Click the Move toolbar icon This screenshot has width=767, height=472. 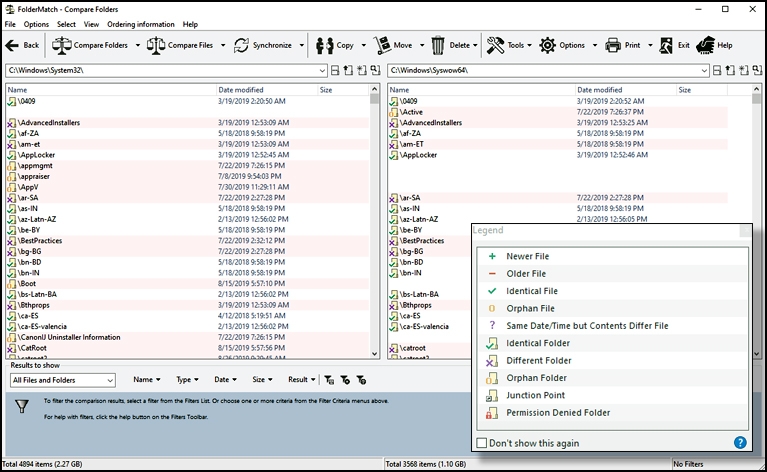384,45
